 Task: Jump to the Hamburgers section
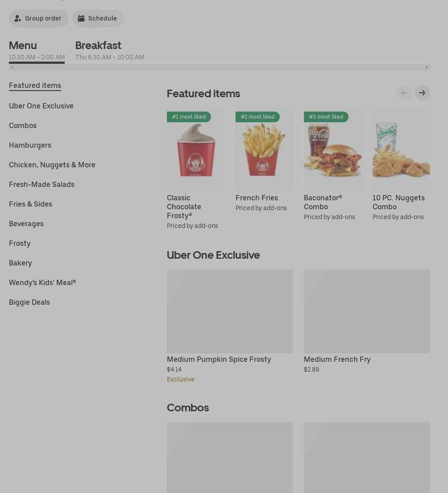click(30, 145)
